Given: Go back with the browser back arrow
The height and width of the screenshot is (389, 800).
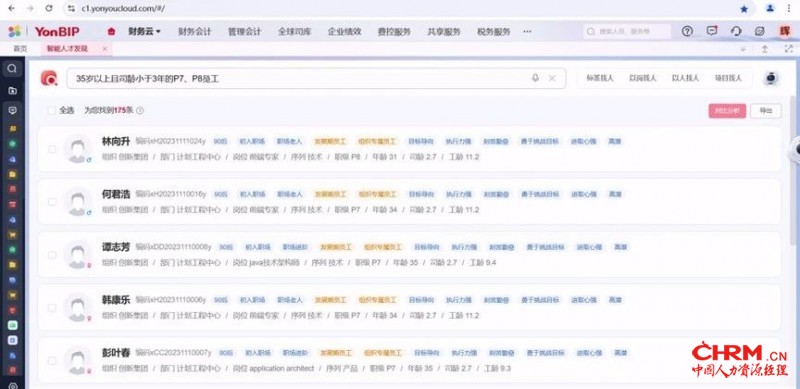Looking at the screenshot, I should pos(11,9).
